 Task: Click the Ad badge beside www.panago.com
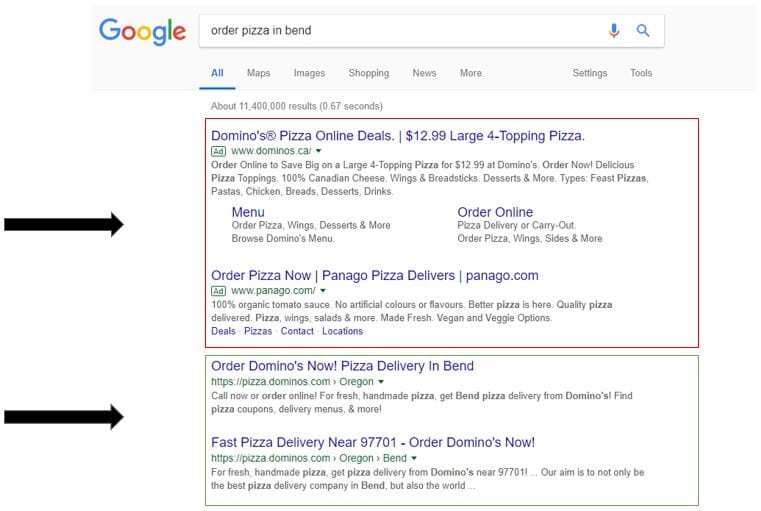(218, 291)
